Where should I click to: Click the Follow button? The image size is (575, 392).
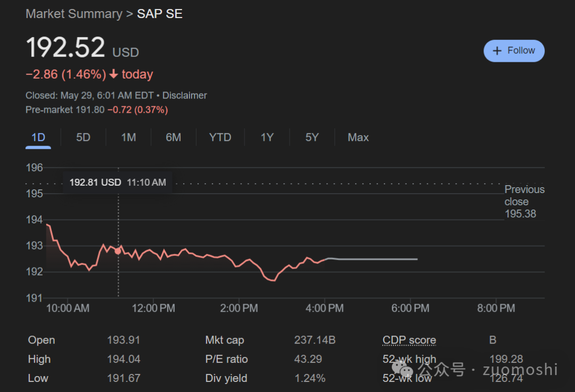(514, 51)
